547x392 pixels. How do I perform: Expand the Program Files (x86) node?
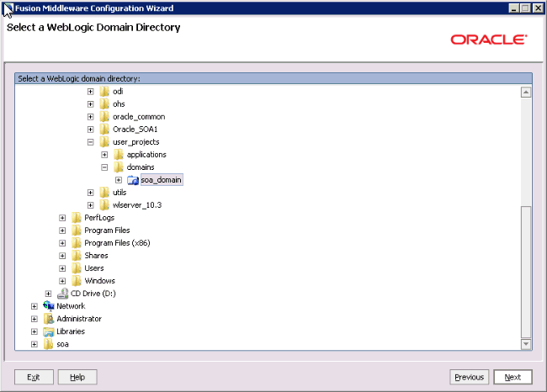[x=62, y=243]
